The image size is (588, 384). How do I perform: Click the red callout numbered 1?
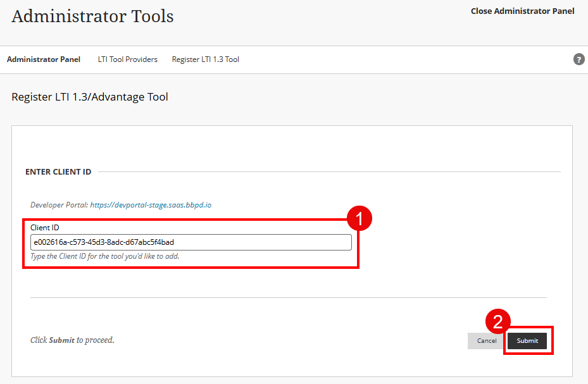click(x=361, y=218)
